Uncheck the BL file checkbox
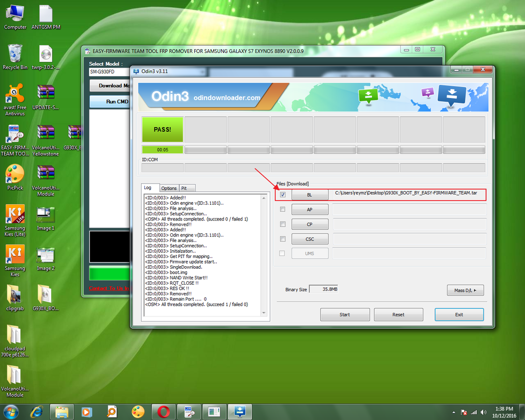This screenshot has height=420, width=525. (x=282, y=195)
